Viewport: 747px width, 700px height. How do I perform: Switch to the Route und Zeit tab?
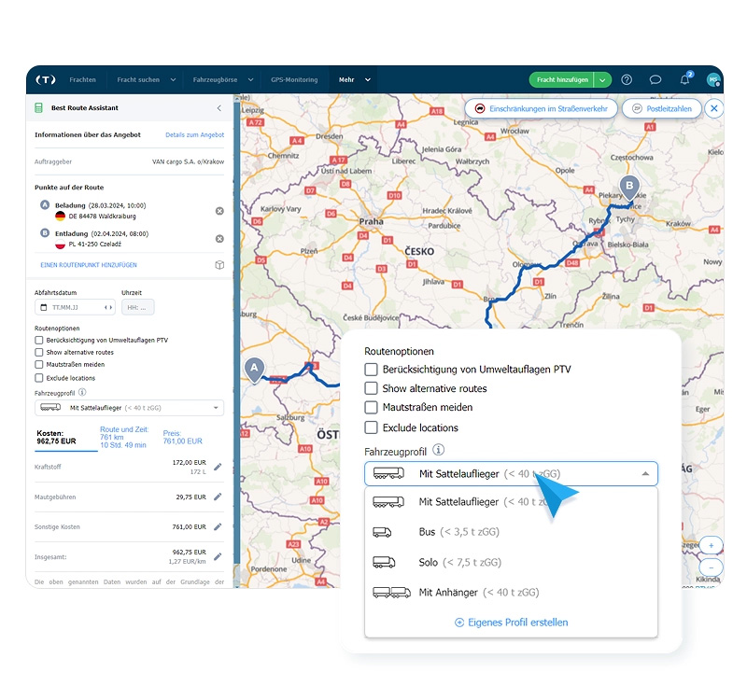coord(124,437)
